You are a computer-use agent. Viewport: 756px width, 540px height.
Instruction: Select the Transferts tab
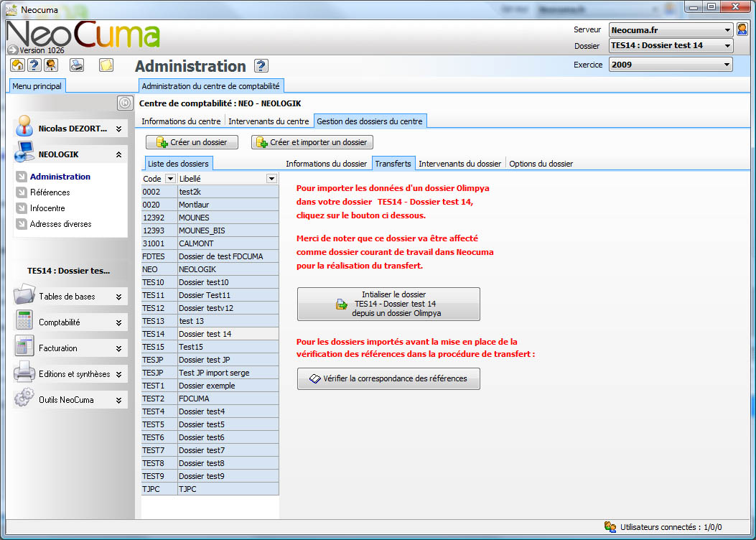[x=393, y=164]
